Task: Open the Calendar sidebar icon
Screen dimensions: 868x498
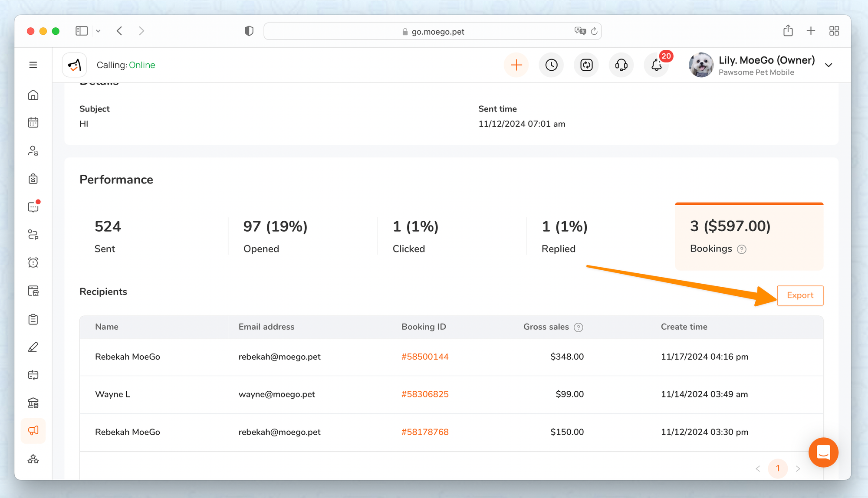Action: coord(33,123)
